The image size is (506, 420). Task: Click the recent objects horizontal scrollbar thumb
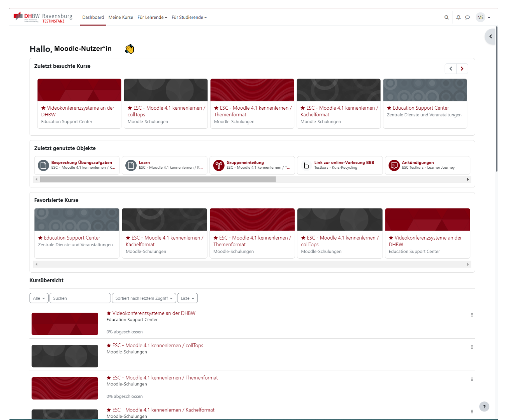tap(158, 179)
